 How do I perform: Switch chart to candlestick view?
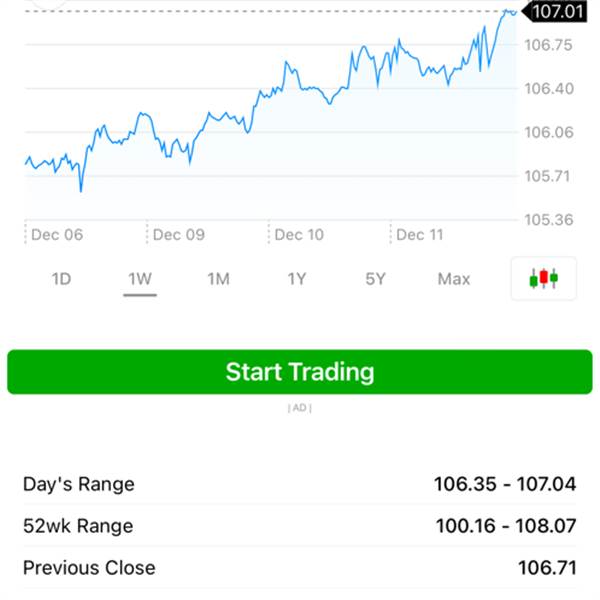pyautogui.click(x=544, y=279)
